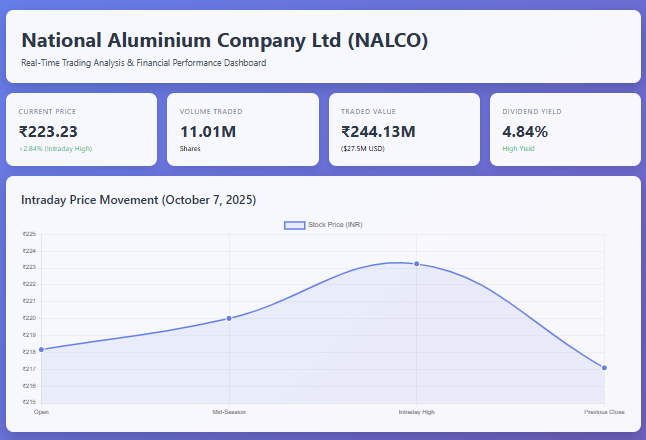Click the DIVIDEND YIELD label
646x440 pixels.
coord(532,112)
